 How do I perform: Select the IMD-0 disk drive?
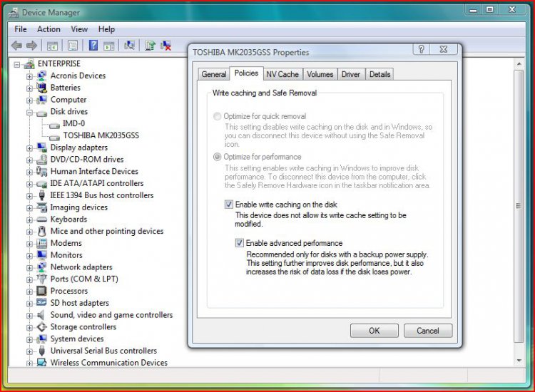pyautogui.click(x=73, y=123)
